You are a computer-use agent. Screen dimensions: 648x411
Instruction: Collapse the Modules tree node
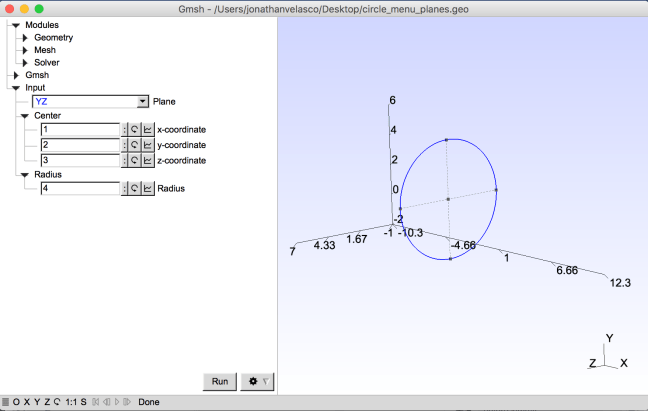click(16, 25)
